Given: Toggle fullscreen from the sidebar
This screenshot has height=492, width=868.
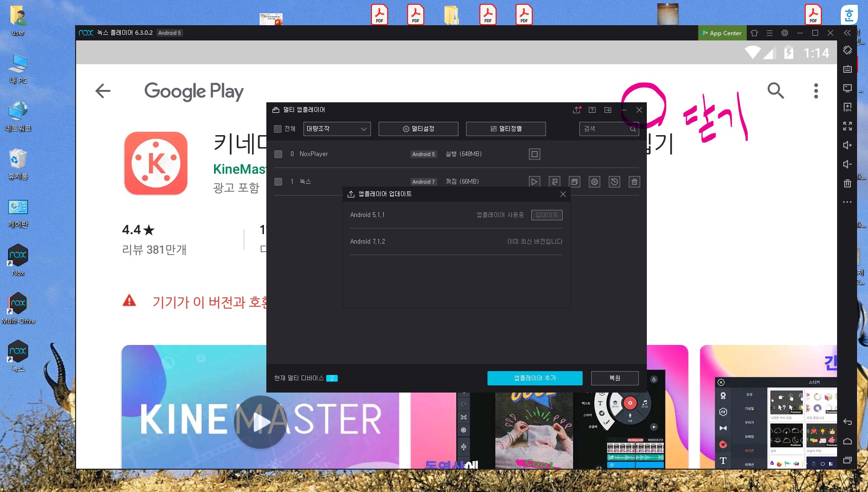Looking at the screenshot, I should pyautogui.click(x=848, y=126).
